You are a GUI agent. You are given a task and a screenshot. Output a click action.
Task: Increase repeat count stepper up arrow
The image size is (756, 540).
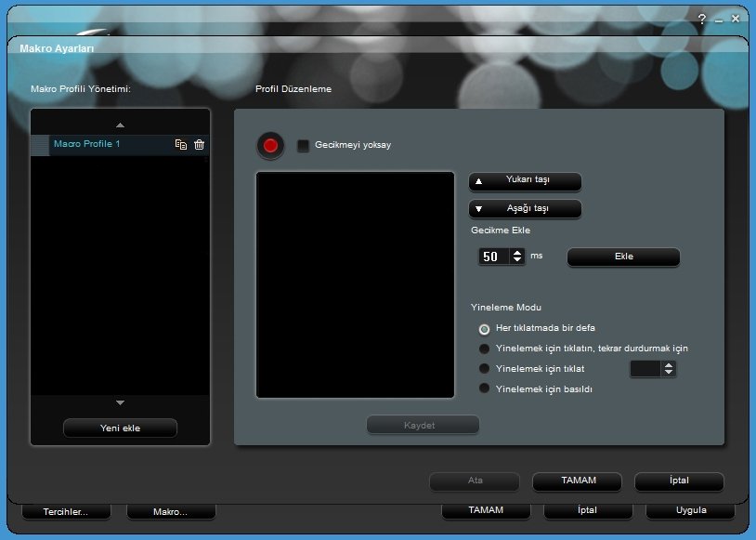(x=669, y=365)
